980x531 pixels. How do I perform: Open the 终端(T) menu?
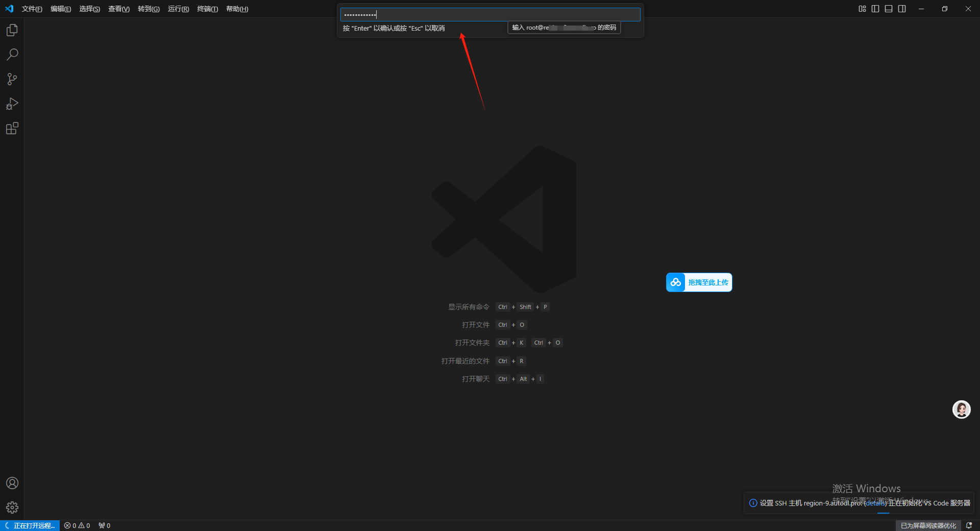pos(207,9)
